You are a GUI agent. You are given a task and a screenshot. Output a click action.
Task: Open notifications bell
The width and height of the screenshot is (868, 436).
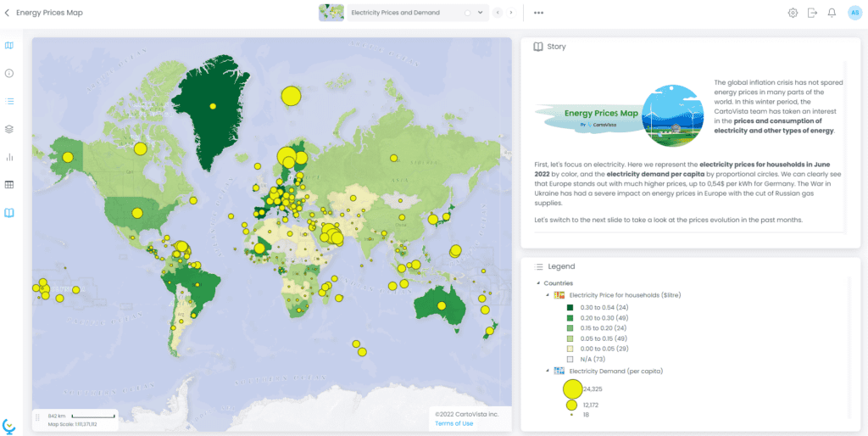click(832, 13)
